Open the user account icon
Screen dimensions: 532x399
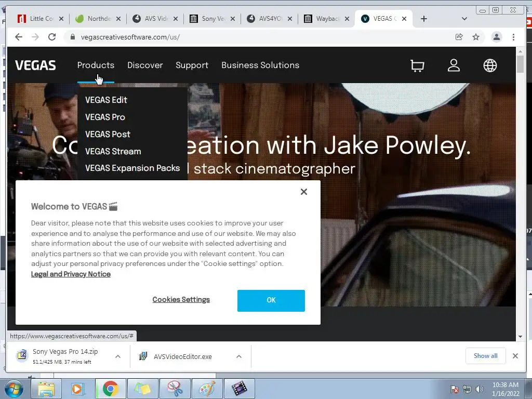(454, 65)
